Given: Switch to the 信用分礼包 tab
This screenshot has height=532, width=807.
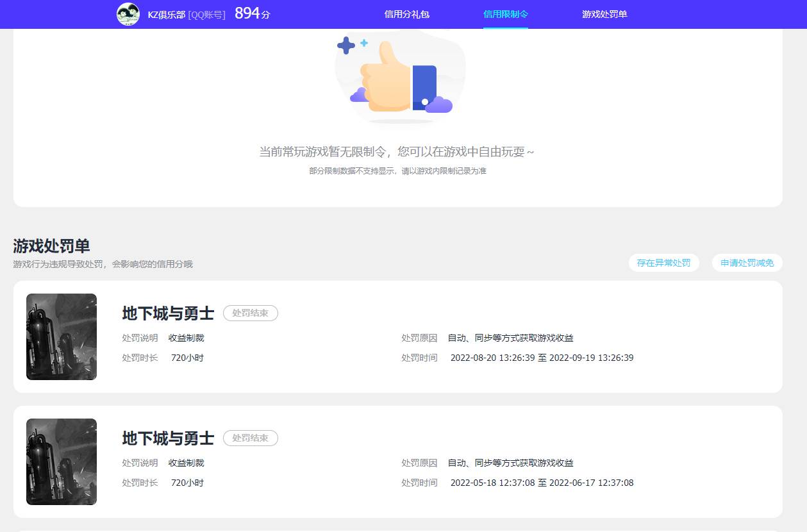Looking at the screenshot, I should coord(406,14).
